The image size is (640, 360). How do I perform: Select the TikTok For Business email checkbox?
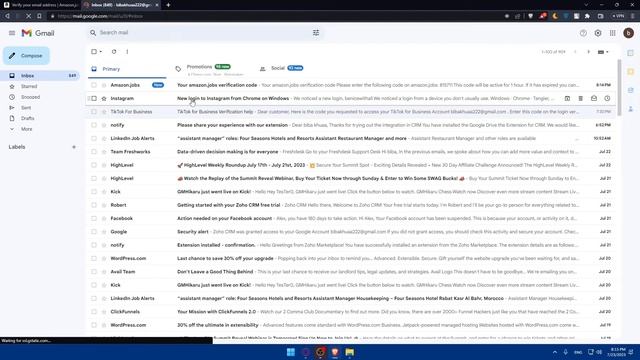(x=94, y=112)
